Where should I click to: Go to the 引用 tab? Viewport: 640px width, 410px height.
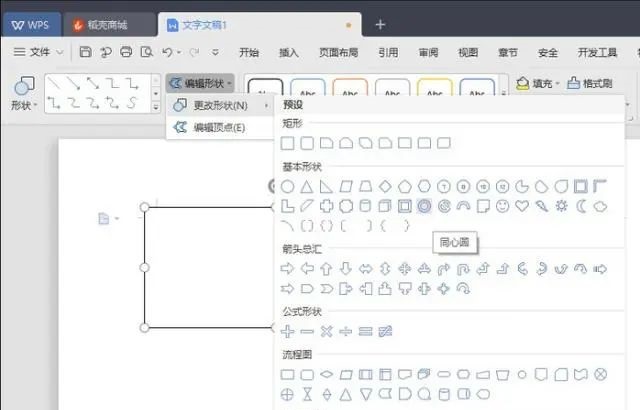pyautogui.click(x=388, y=52)
